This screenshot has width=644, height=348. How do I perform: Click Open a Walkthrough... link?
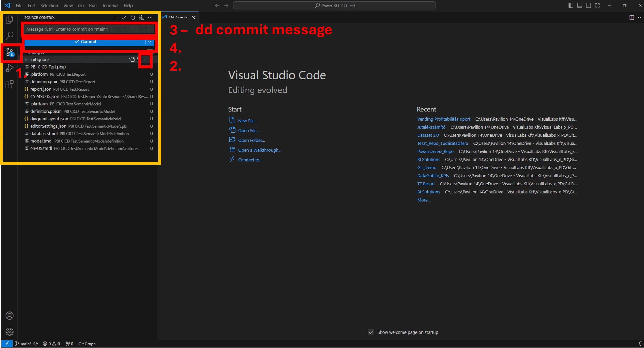click(260, 150)
